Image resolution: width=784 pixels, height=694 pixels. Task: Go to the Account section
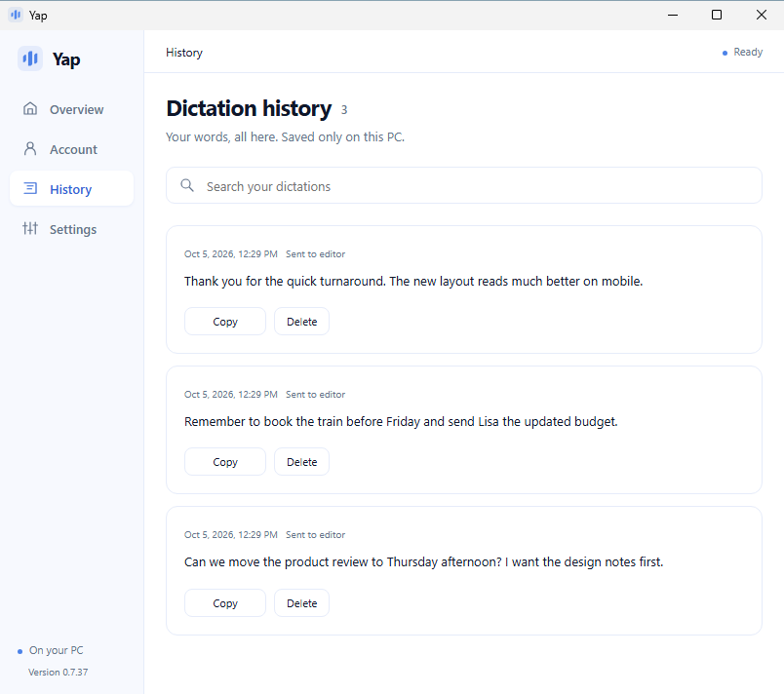point(71,149)
